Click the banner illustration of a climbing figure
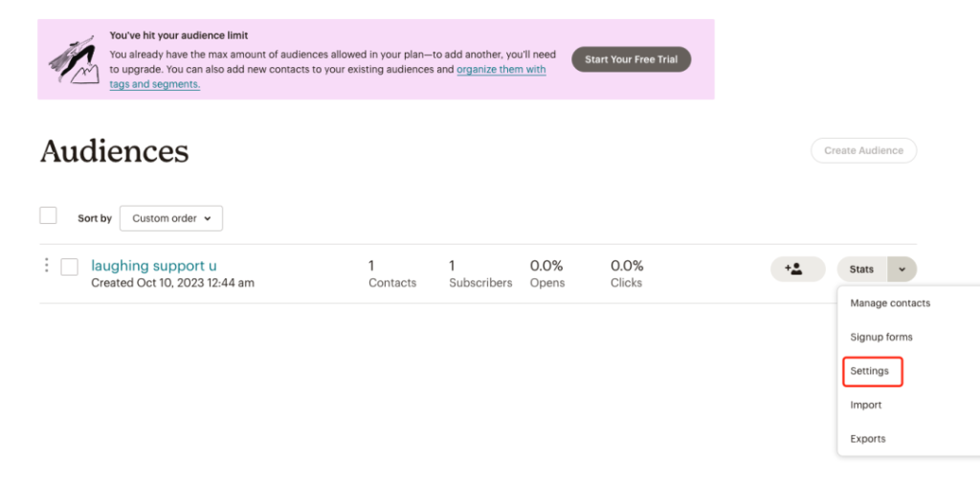This screenshot has width=980, height=486. coord(73,59)
